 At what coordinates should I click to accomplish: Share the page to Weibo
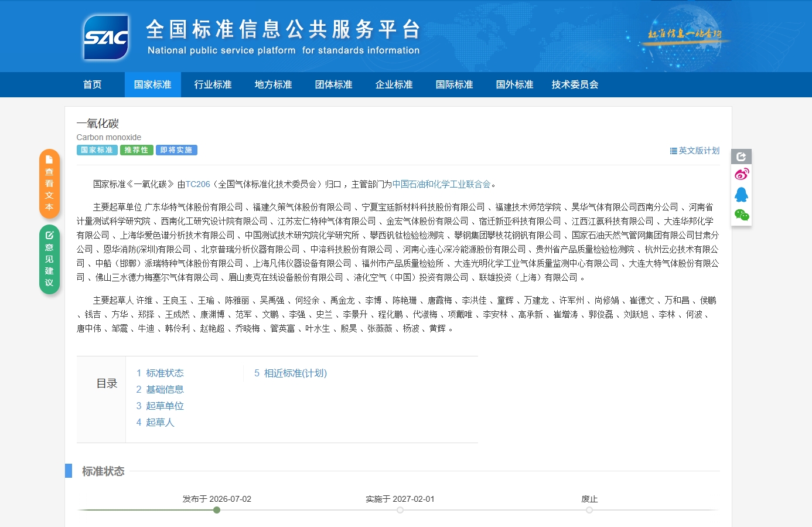pyautogui.click(x=742, y=174)
